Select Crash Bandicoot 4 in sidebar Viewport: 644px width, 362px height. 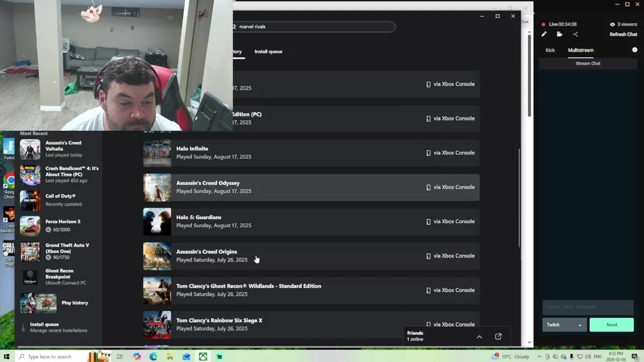[59, 174]
